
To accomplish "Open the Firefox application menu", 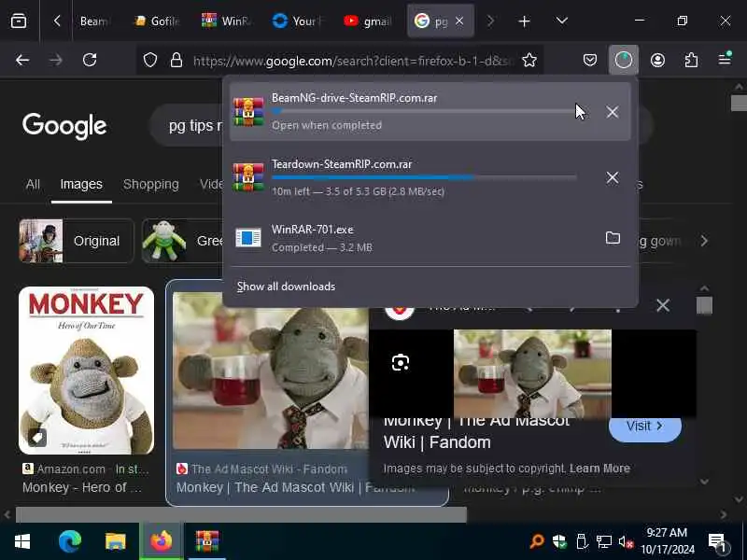I will (x=726, y=59).
